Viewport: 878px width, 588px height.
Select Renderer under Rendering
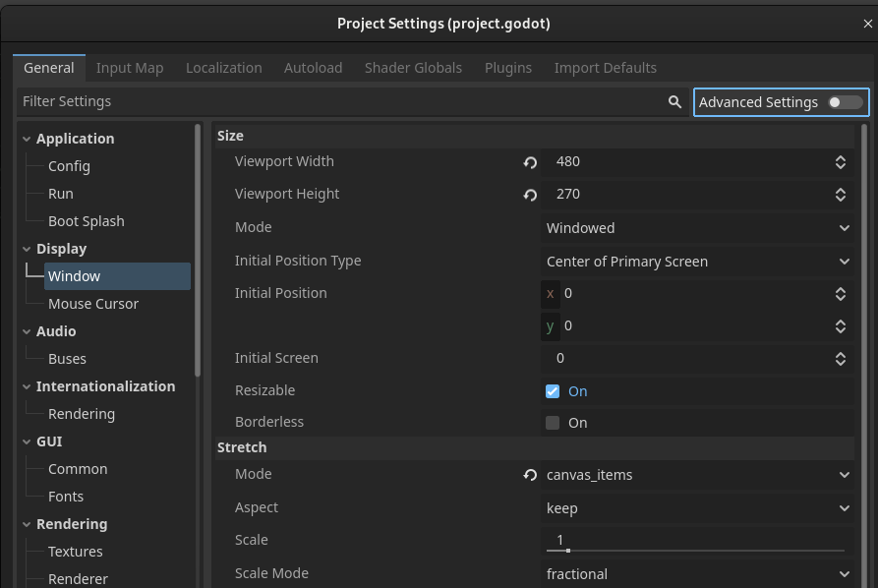pyautogui.click(x=78, y=579)
